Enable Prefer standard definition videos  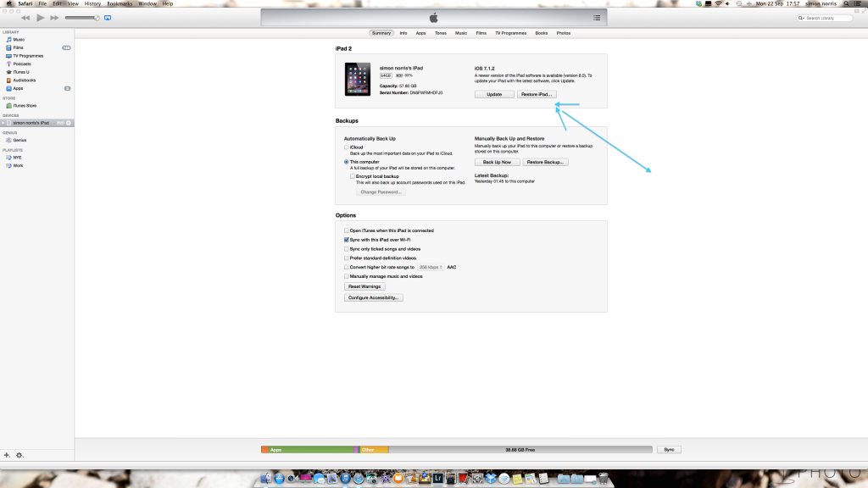[x=347, y=258]
